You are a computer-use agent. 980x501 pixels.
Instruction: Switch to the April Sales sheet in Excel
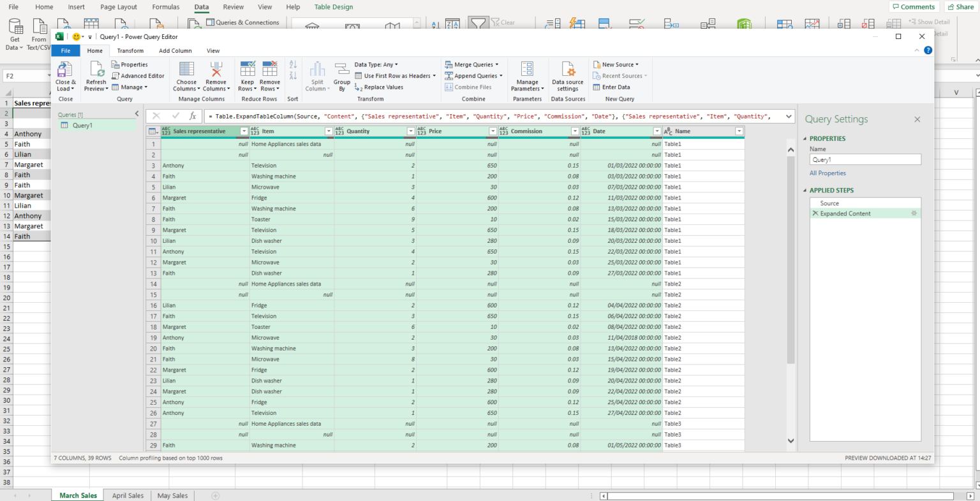pos(128,495)
